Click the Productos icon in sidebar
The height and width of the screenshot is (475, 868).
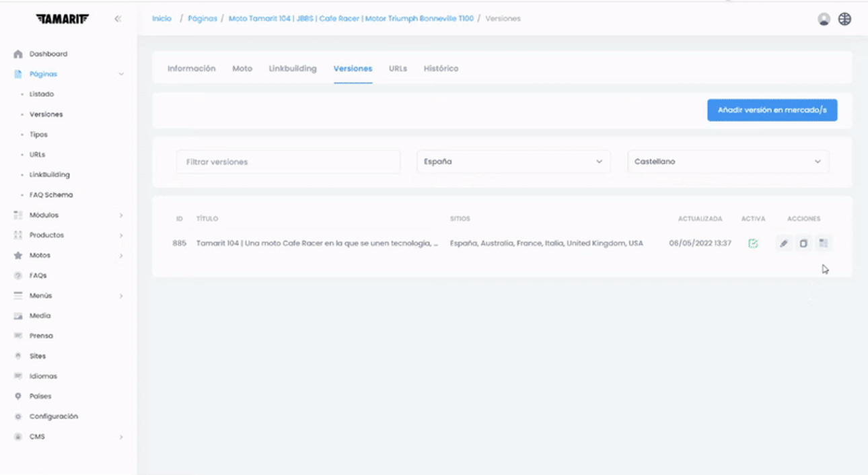18,235
